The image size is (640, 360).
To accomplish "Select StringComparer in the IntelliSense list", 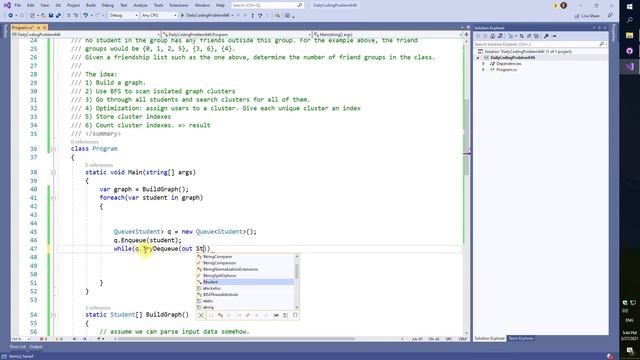I will pos(245,257).
